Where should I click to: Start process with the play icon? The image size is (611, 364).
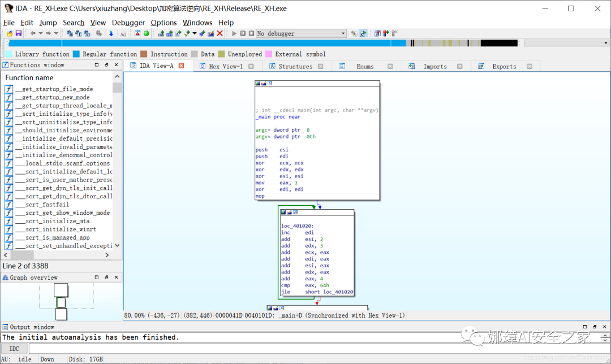(x=234, y=33)
